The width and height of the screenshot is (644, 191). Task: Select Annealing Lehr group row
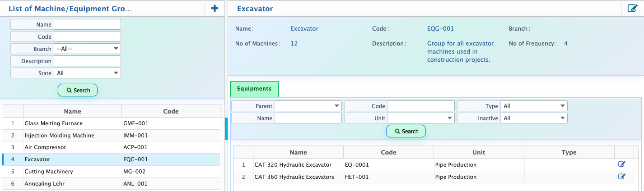[x=112, y=184]
